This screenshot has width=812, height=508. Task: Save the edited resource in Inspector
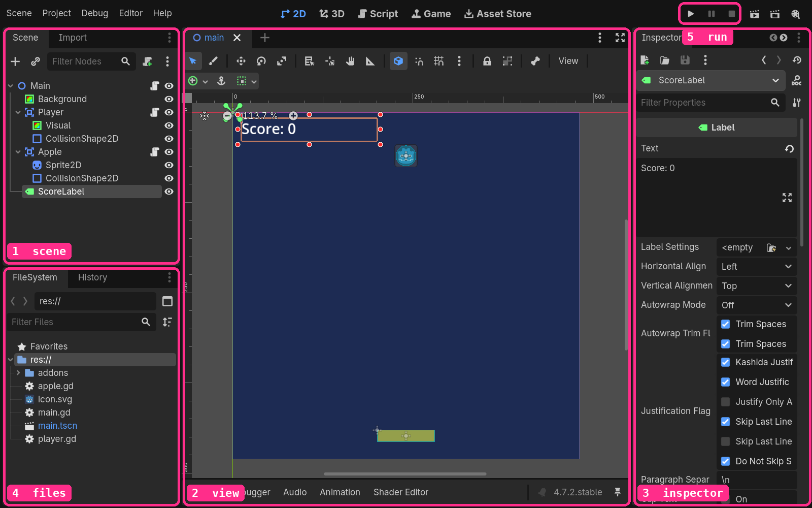point(685,60)
